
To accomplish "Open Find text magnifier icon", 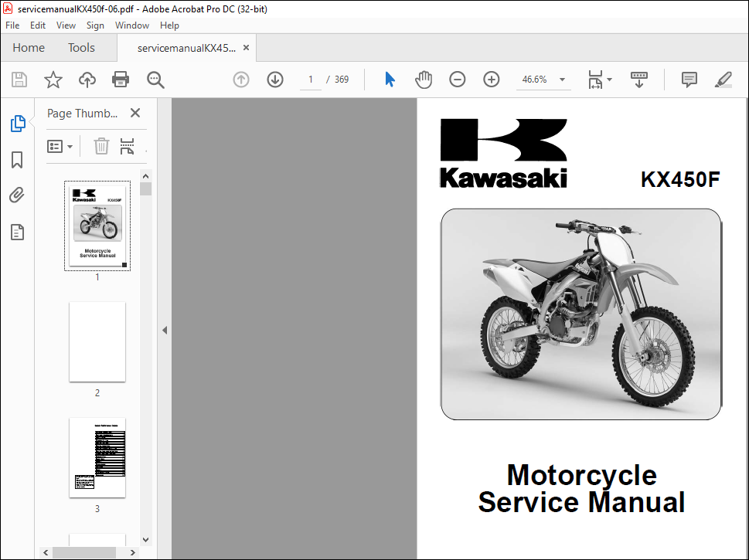I will tap(155, 80).
